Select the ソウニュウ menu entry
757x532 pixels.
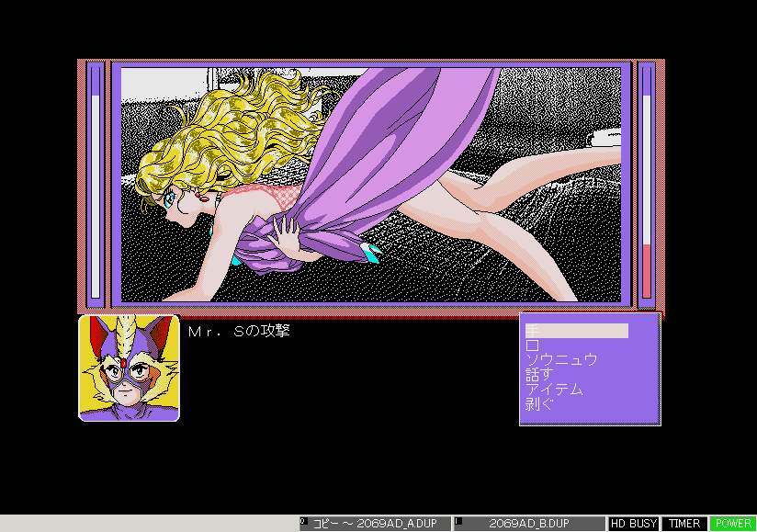pyautogui.click(x=561, y=359)
